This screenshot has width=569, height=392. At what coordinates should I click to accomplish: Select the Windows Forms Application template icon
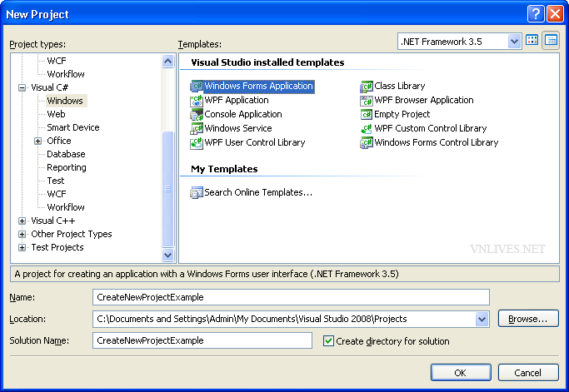coord(197,87)
